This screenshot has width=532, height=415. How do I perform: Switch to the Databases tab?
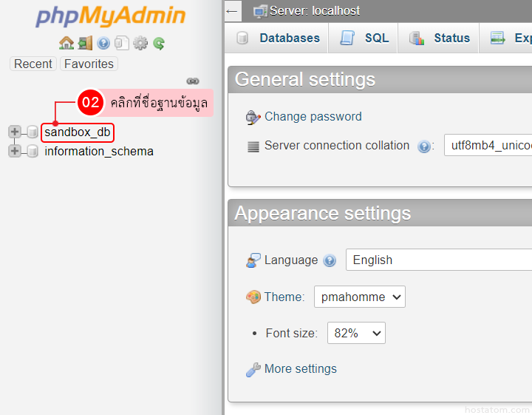[278, 38]
